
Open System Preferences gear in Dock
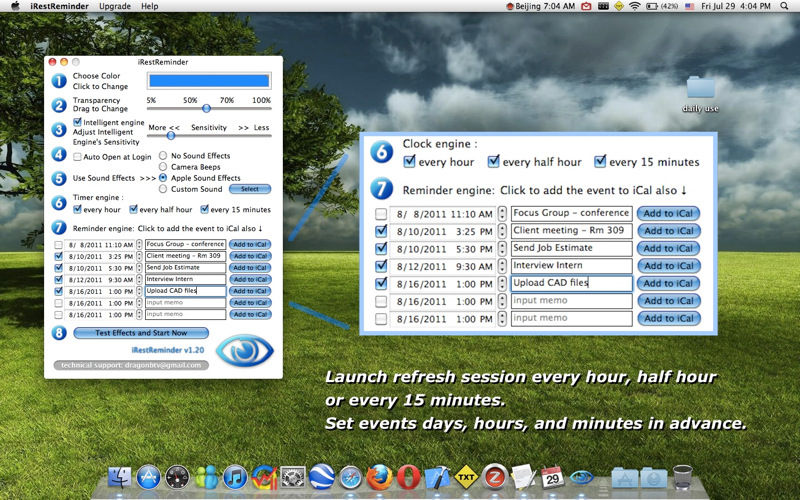(293, 478)
